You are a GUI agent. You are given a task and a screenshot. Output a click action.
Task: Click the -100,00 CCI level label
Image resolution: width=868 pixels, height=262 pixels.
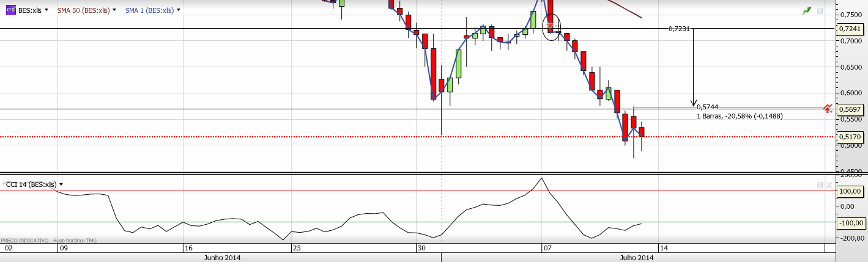851,222
